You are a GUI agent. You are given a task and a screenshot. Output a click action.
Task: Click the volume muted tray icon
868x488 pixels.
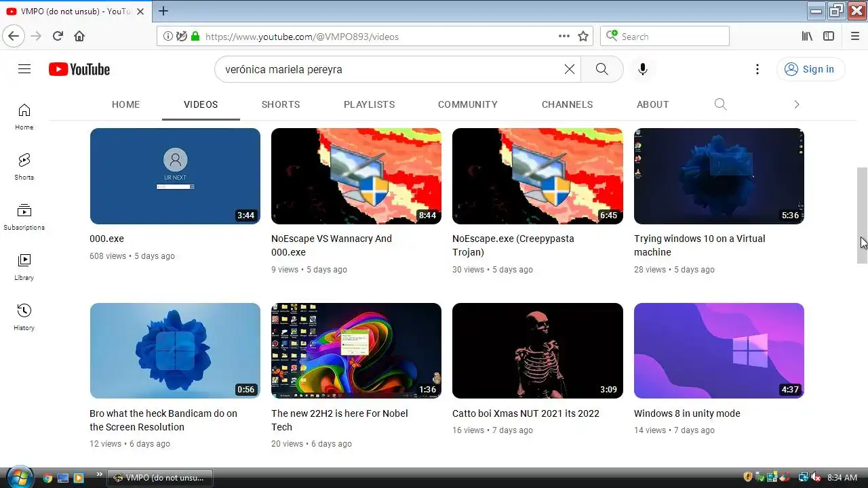tap(816, 477)
